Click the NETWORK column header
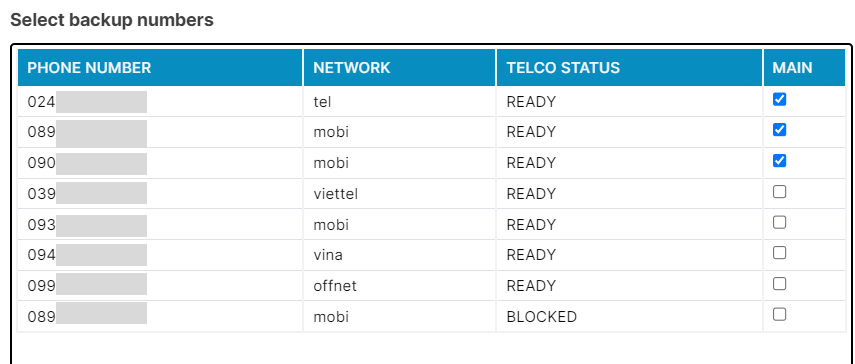The width and height of the screenshot is (855, 364). (400, 68)
